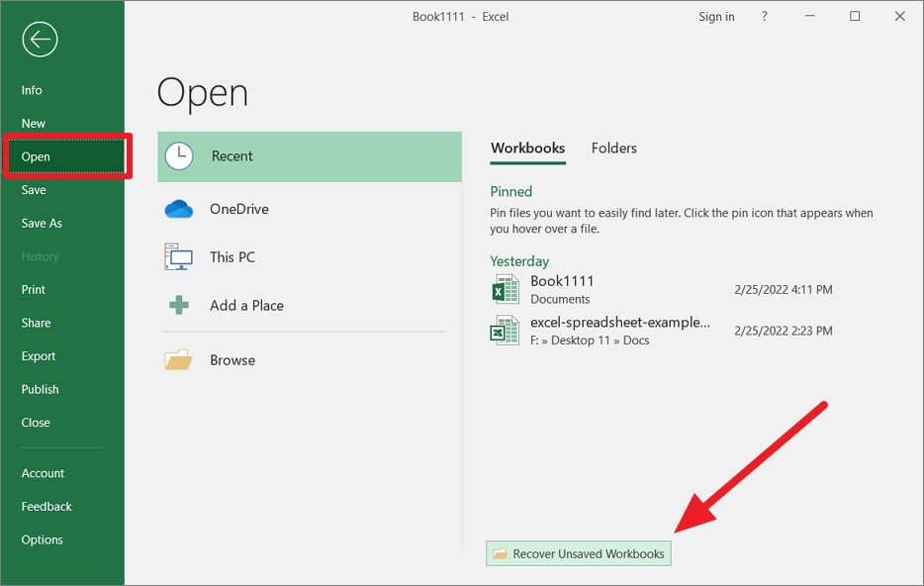Open the Share page
The image size is (924, 586).
coord(36,323)
